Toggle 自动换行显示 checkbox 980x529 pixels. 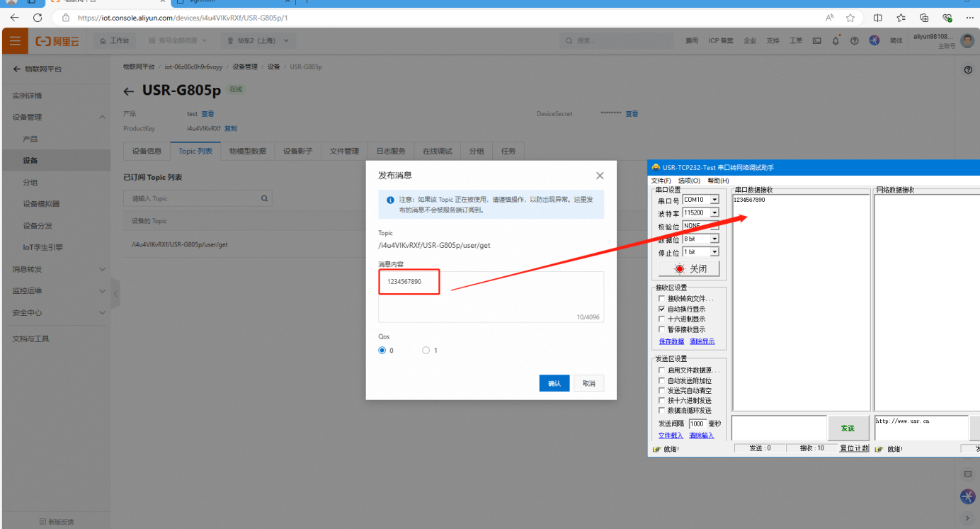pos(662,309)
